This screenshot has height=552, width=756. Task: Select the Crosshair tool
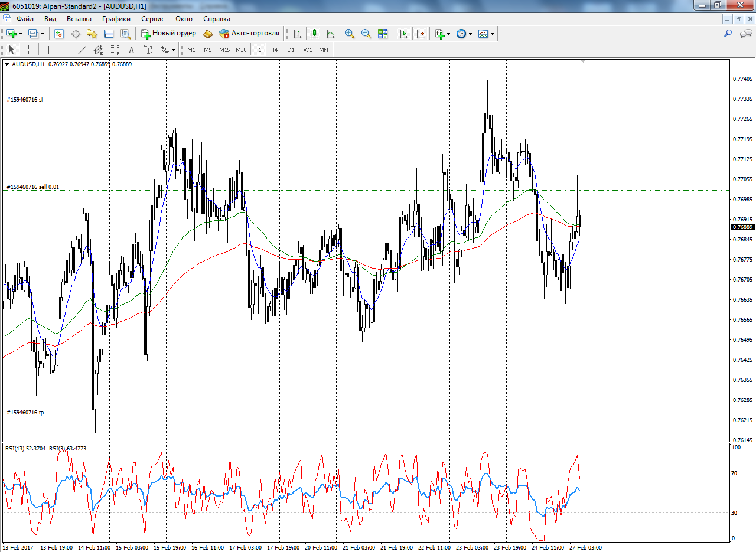click(28, 50)
